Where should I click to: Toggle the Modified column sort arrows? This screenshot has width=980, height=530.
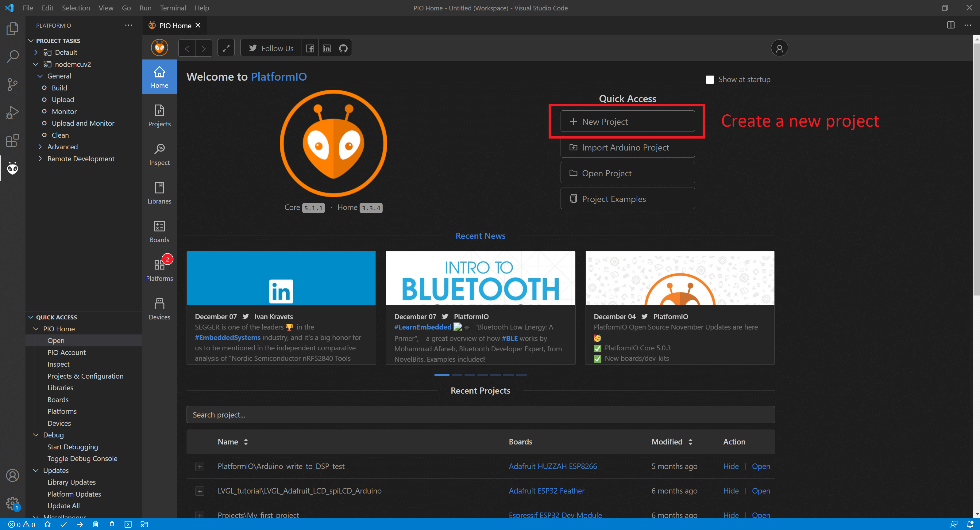(691, 441)
